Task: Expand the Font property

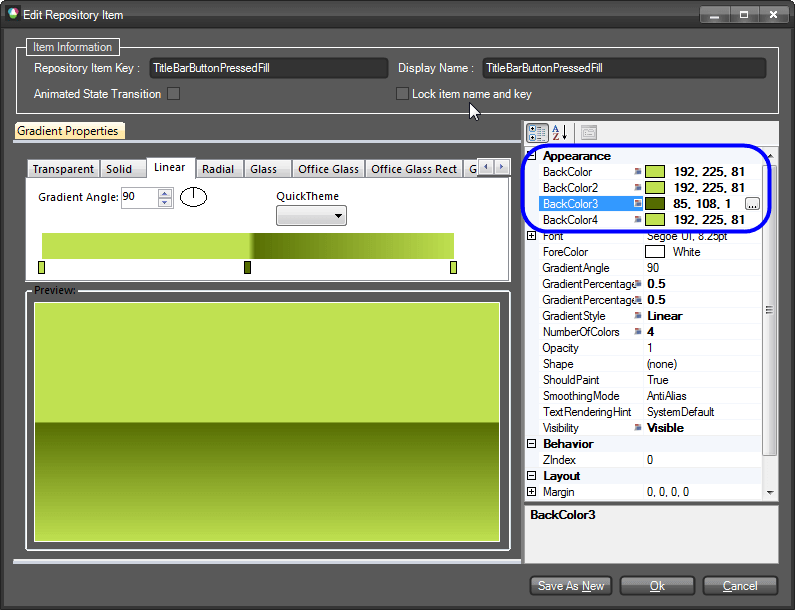Action: 531,236
